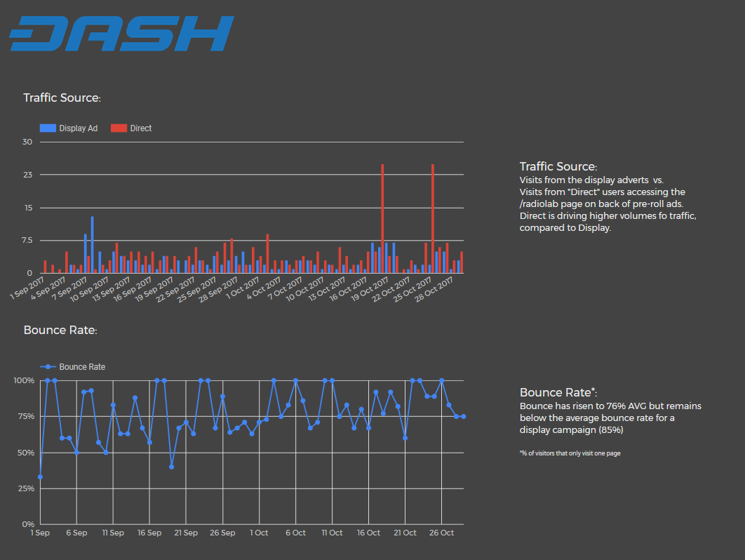Click the '26 Oct' axis label
The image size is (745, 560).
[441, 533]
